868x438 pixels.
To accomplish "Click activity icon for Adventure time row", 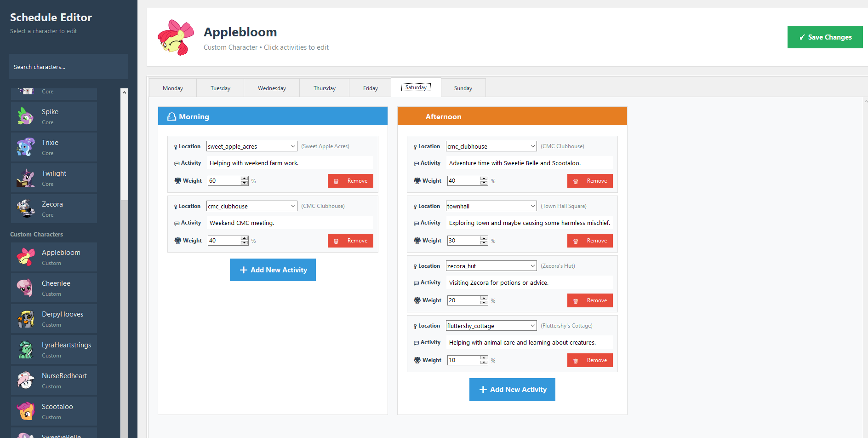I will (x=416, y=163).
